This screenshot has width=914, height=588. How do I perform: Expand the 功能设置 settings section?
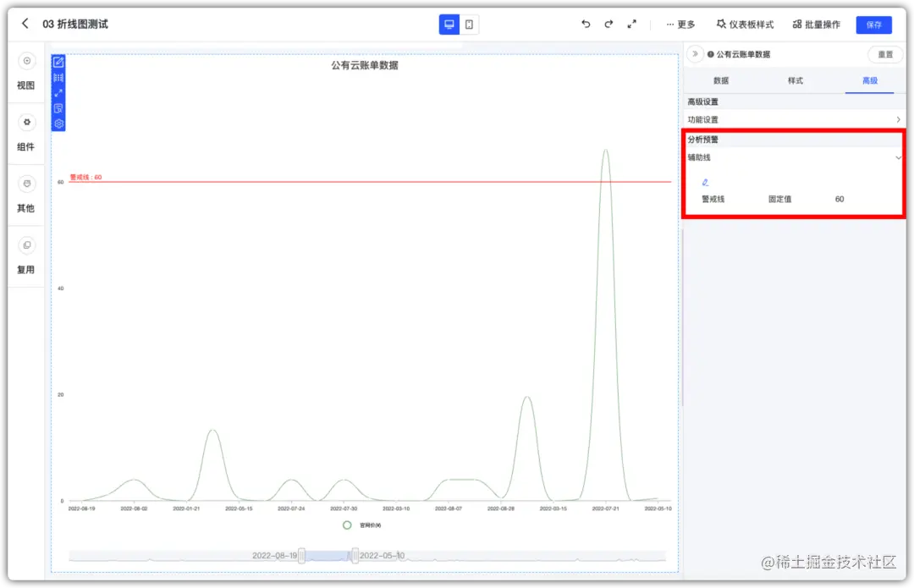tap(794, 119)
